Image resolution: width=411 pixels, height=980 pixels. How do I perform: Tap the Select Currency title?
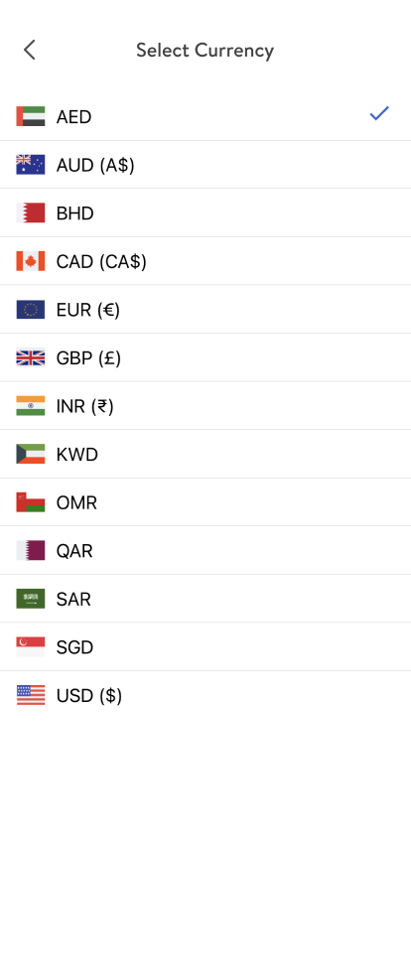click(x=205, y=50)
